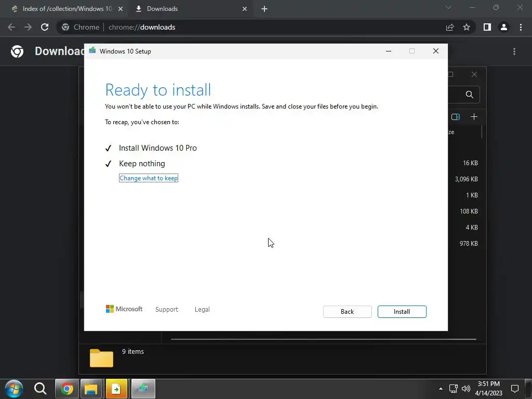The height and width of the screenshot is (399, 532).
Task: Click the Chrome forward arrow
Action: pos(28,27)
